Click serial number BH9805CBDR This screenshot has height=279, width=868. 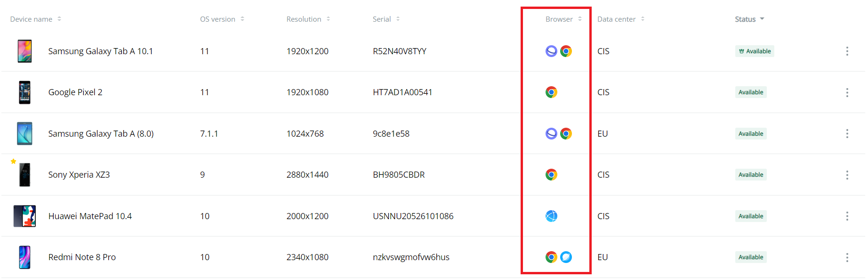pos(399,175)
